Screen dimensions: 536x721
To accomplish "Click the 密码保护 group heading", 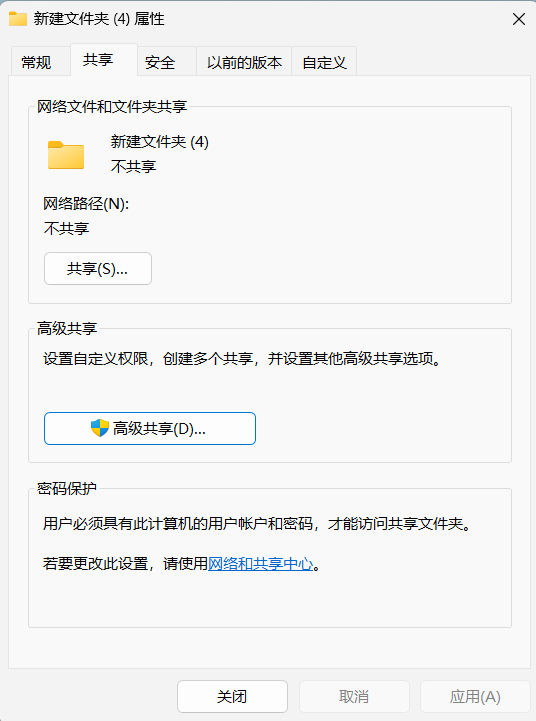I will [67, 488].
